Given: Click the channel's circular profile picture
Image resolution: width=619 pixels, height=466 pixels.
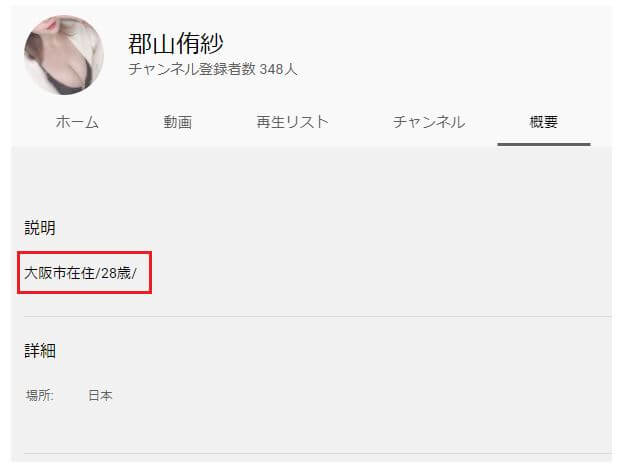Looking at the screenshot, I should [x=64, y=55].
